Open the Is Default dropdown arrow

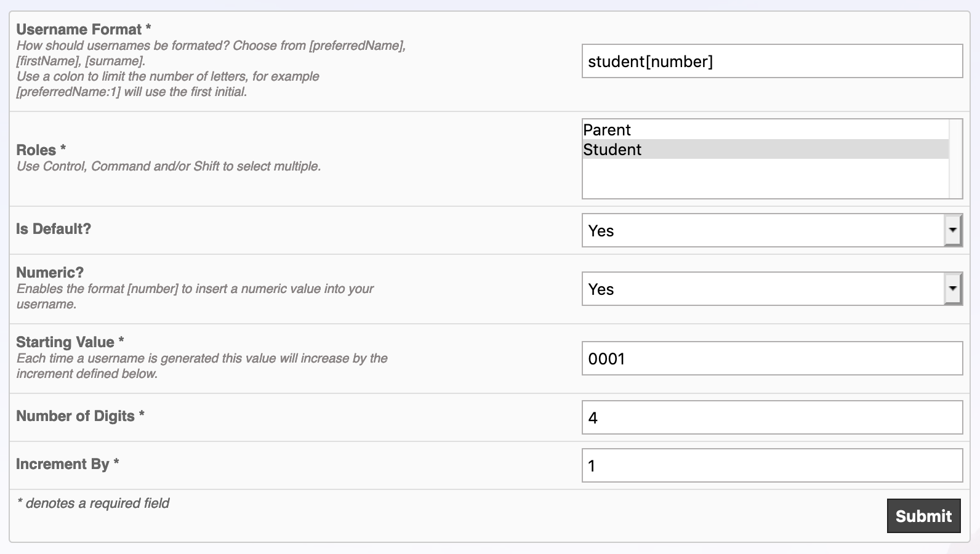953,230
